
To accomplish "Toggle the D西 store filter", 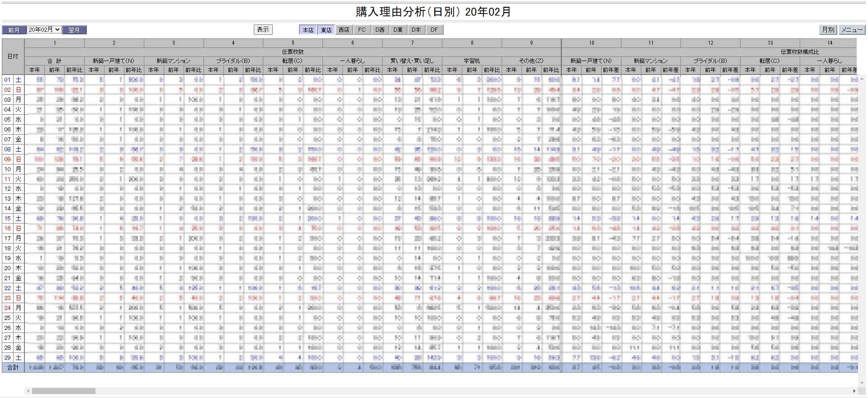I will click(380, 30).
